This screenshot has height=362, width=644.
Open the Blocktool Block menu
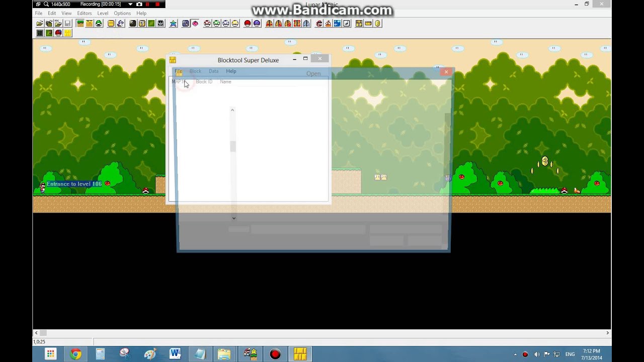(x=195, y=71)
